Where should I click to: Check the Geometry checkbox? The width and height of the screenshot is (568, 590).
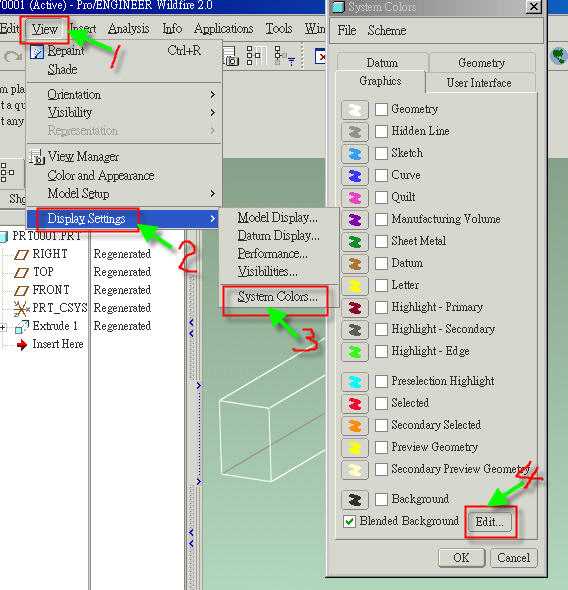pos(381,109)
